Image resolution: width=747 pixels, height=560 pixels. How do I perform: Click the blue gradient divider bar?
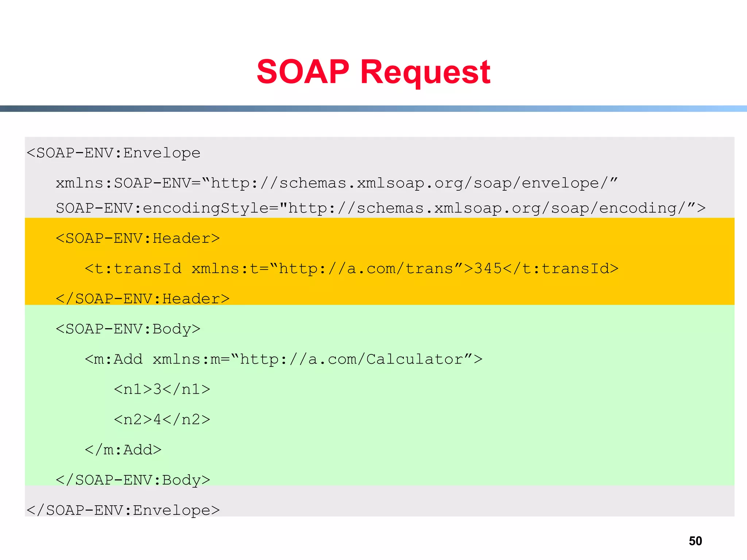click(x=373, y=109)
